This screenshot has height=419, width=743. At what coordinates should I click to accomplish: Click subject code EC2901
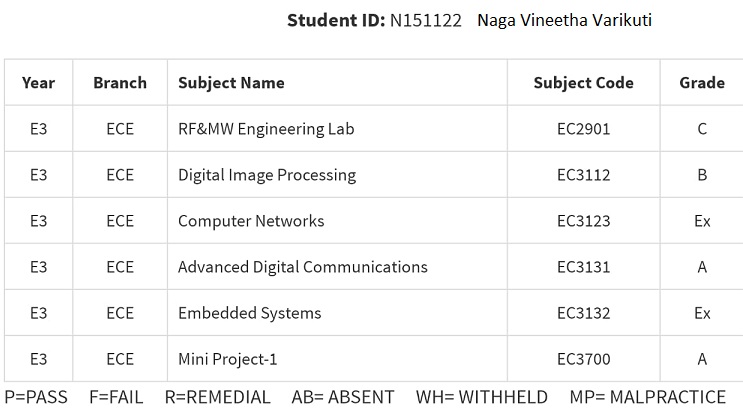pos(583,129)
